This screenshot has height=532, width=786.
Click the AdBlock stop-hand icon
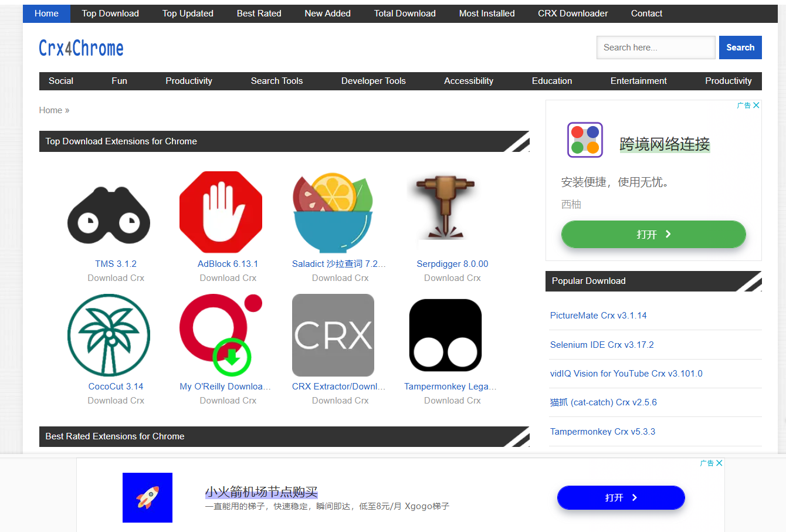pyautogui.click(x=221, y=212)
